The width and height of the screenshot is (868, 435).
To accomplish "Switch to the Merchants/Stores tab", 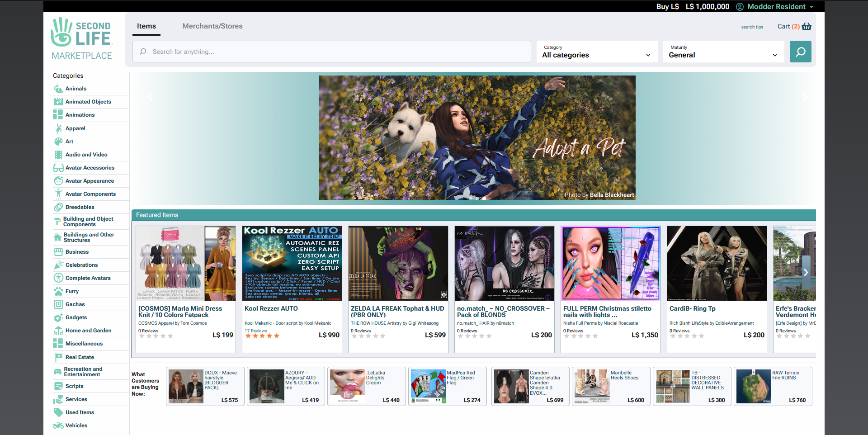I will click(x=212, y=26).
